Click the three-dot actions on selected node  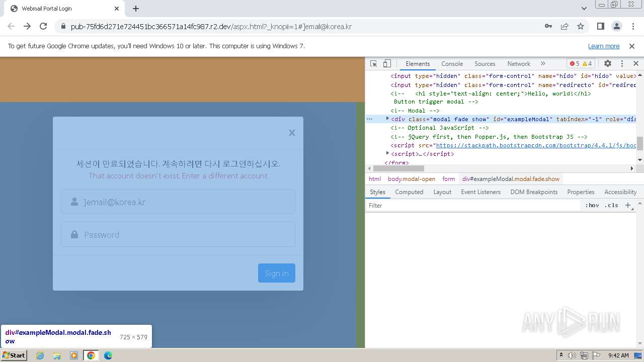[369, 119]
